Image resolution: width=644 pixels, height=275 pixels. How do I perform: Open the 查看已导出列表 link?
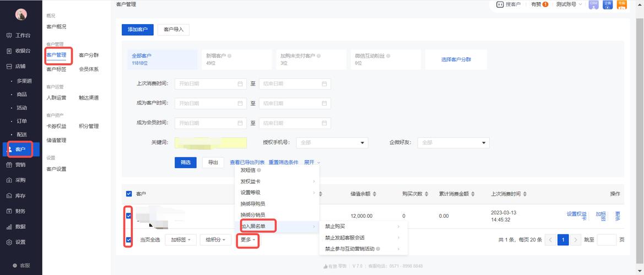[247, 162]
